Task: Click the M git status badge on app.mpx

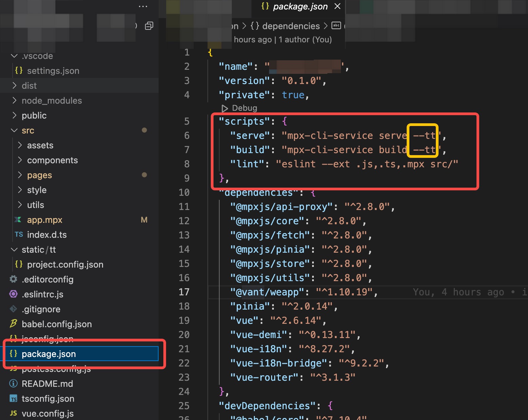Action: [144, 220]
